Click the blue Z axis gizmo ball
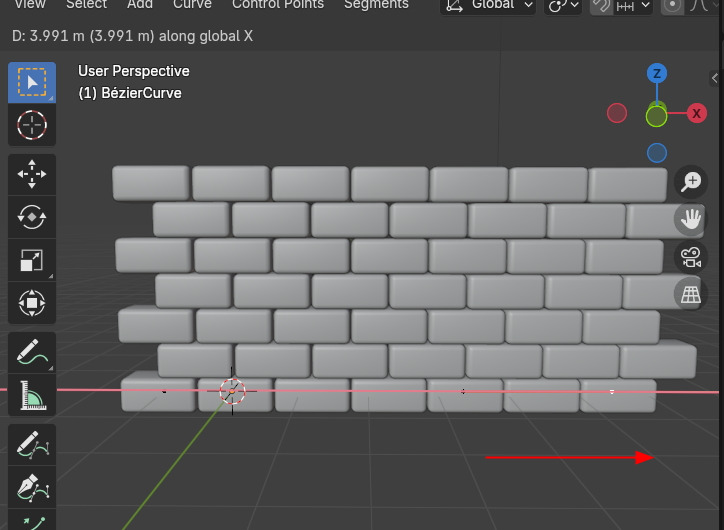This screenshot has height=530, width=724. 657,73
